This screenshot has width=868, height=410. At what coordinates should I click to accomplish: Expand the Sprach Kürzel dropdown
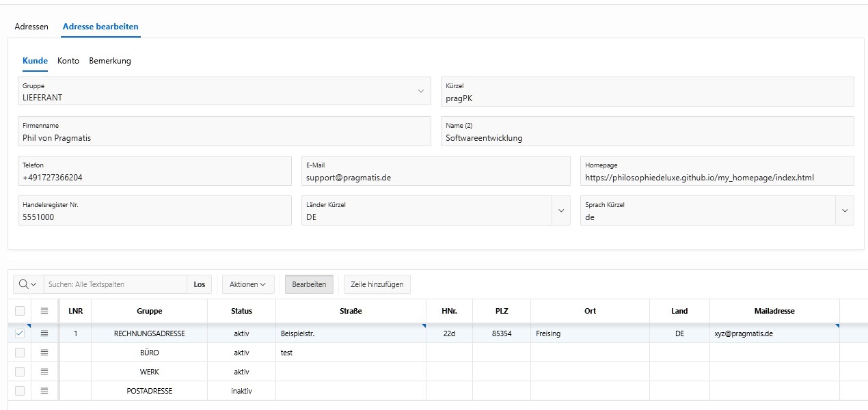[845, 210]
